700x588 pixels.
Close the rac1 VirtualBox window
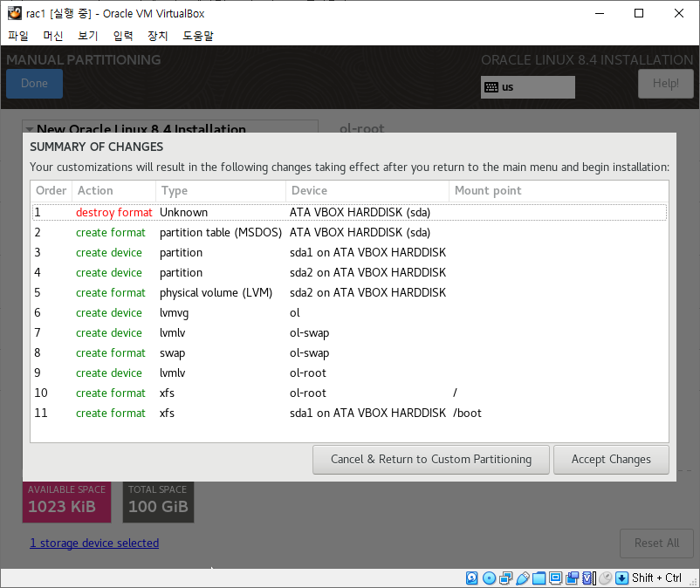(x=679, y=13)
